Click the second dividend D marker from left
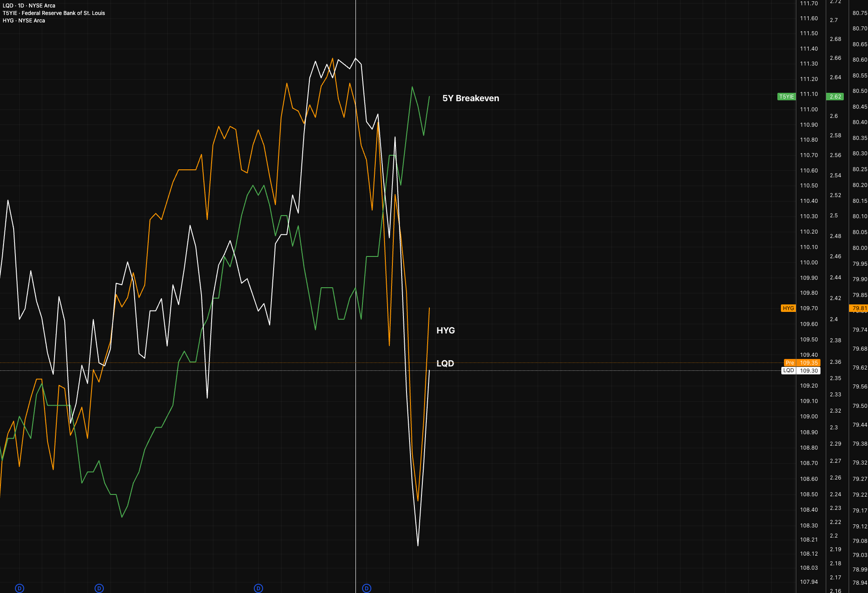 pos(99,588)
